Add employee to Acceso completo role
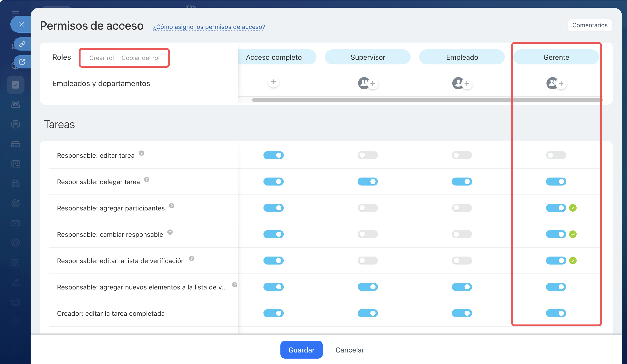The image size is (627, 364). [x=273, y=82]
